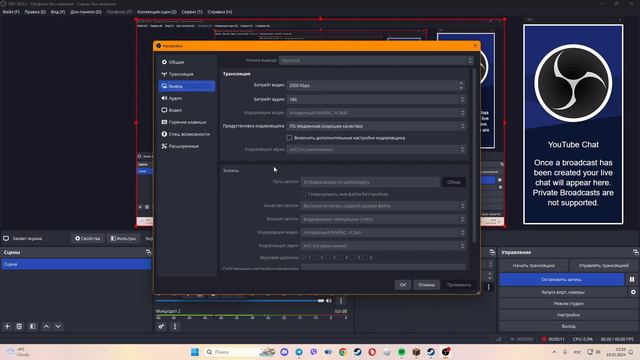Open scene filters icon in Scenes dock
The image size is (640, 360).
(x=33, y=327)
